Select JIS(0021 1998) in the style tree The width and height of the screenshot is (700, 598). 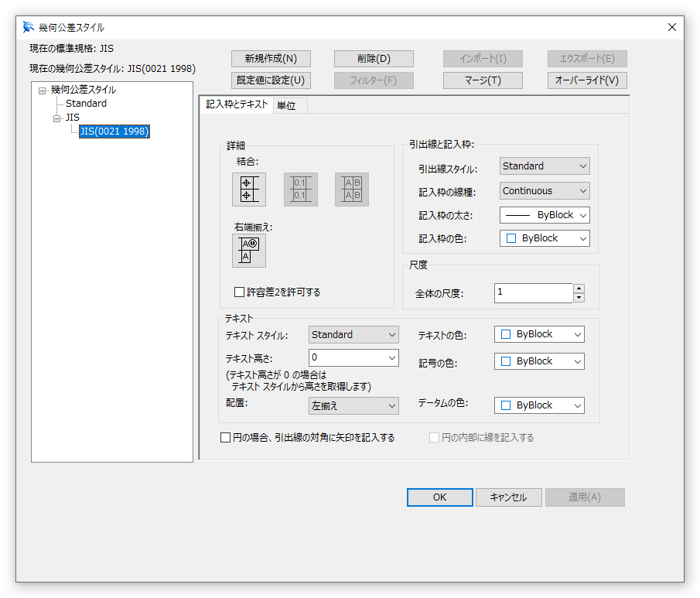tap(114, 131)
